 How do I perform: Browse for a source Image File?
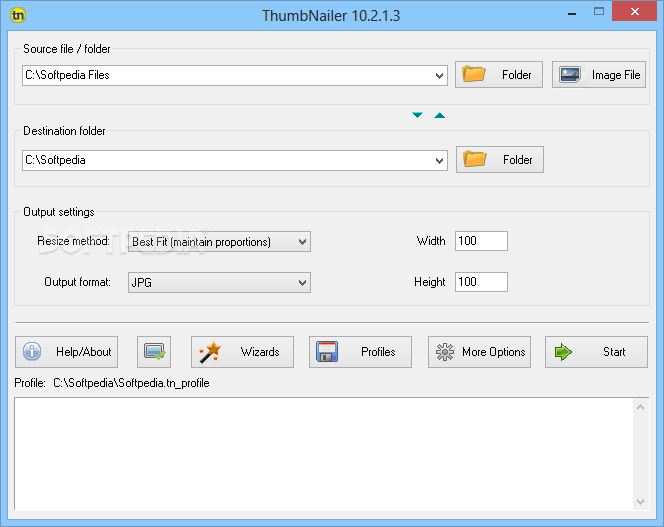pyautogui.click(x=598, y=75)
